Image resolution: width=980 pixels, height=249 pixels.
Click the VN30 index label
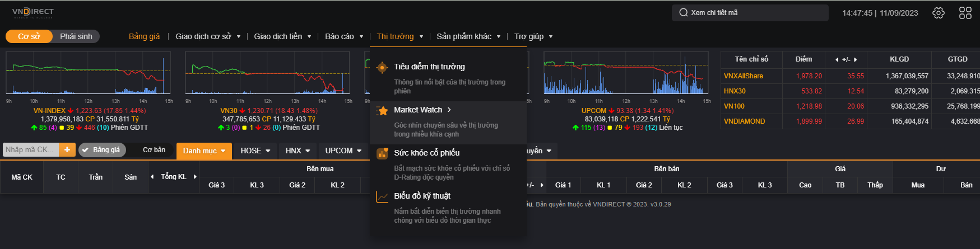pos(229,111)
